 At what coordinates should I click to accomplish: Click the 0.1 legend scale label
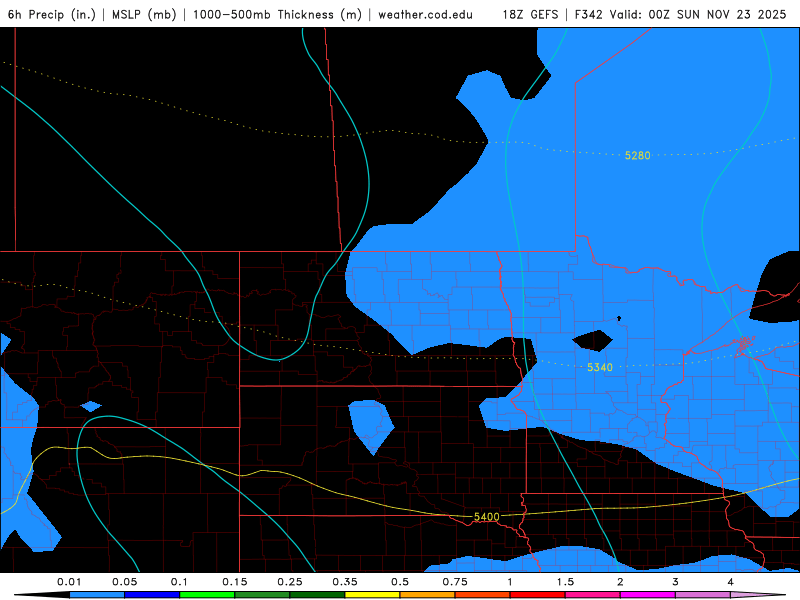[x=179, y=582]
